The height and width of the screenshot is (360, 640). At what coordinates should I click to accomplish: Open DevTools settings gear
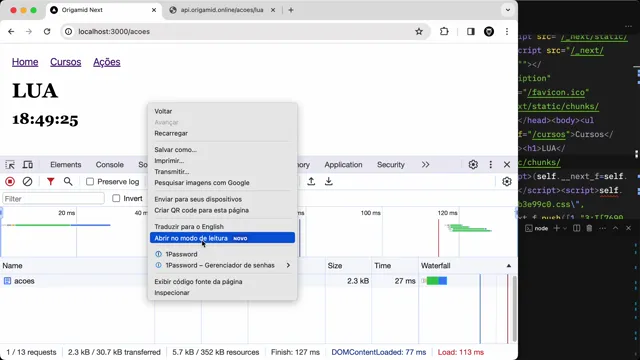point(473,164)
